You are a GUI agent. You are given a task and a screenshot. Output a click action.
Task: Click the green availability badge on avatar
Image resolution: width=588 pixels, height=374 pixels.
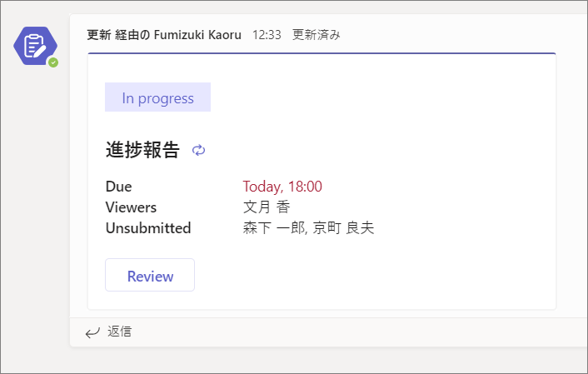click(x=53, y=62)
